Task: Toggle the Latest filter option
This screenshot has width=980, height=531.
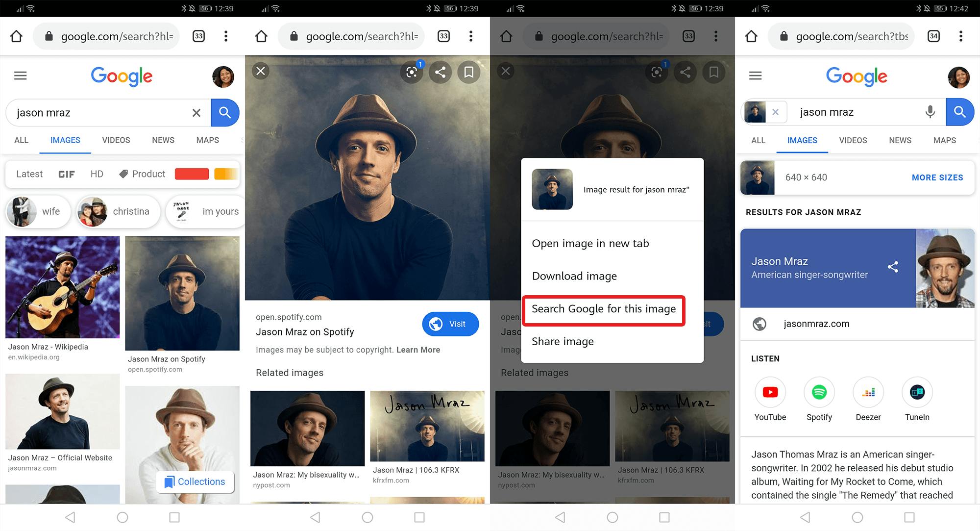Action: [x=30, y=173]
